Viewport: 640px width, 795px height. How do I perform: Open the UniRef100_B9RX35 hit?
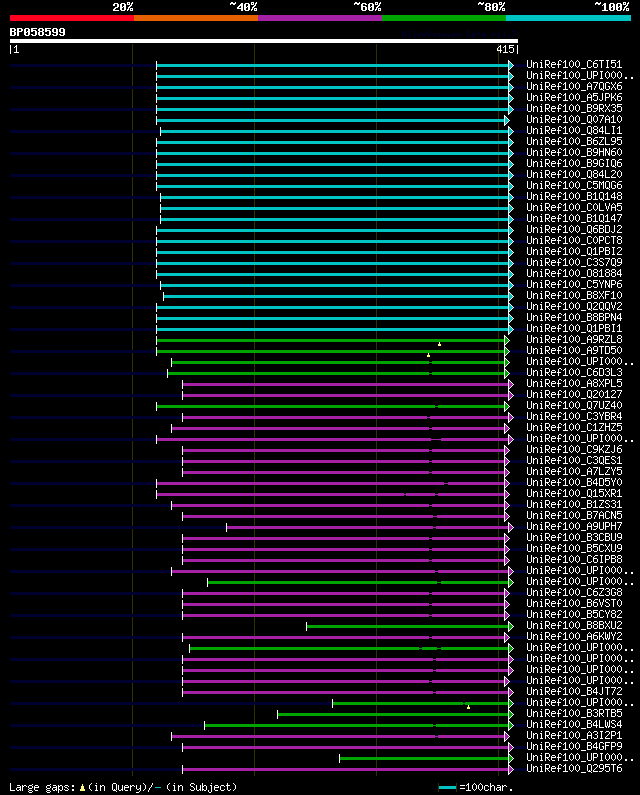574,109
